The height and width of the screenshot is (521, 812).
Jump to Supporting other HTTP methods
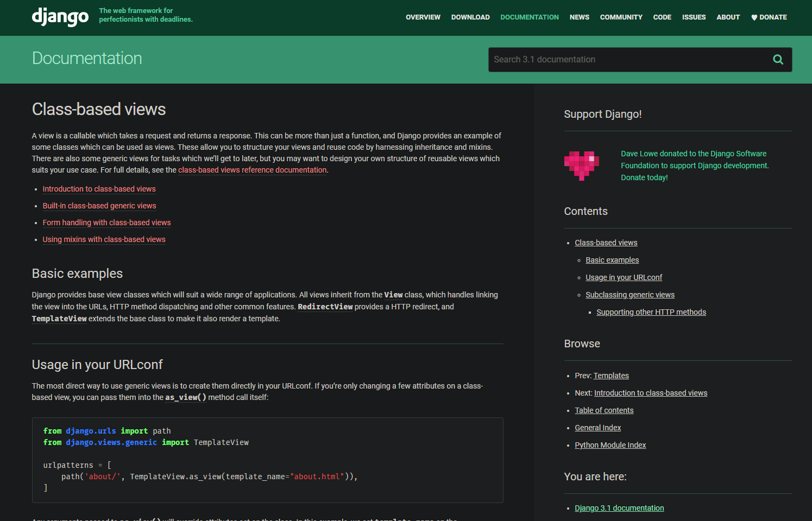click(x=651, y=312)
